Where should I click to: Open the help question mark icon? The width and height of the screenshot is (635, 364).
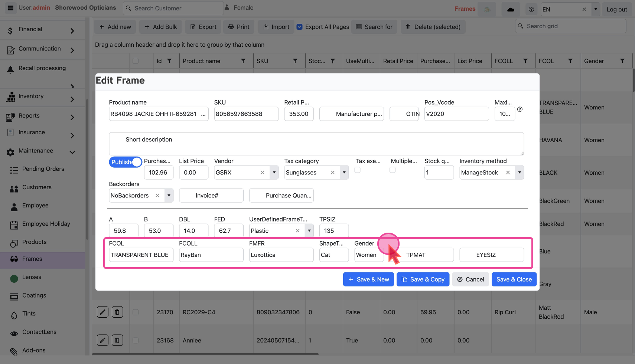point(531,9)
